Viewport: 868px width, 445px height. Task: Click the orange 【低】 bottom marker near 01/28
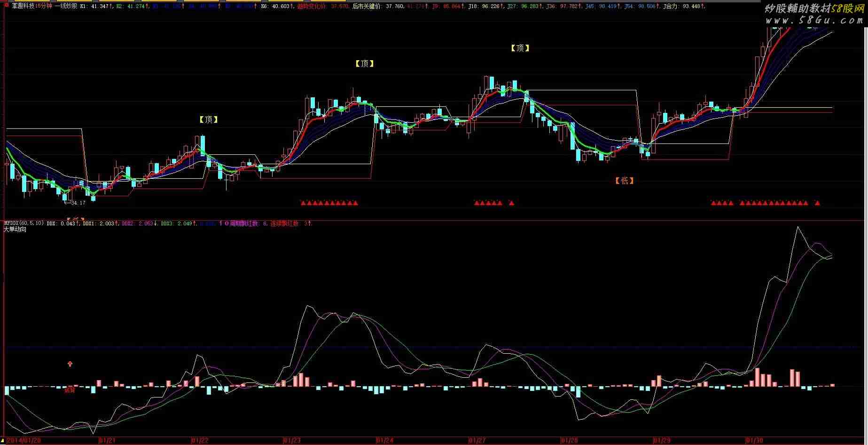pos(624,181)
